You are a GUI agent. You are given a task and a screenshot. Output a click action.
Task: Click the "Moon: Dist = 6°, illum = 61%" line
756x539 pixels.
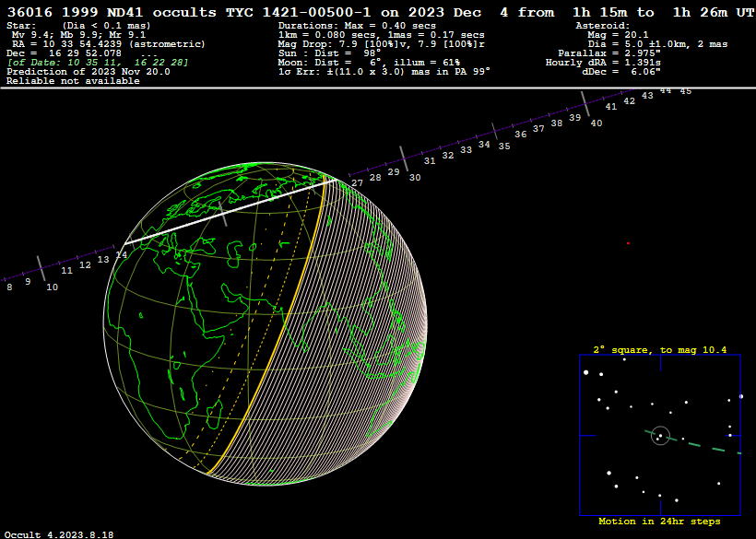point(369,63)
